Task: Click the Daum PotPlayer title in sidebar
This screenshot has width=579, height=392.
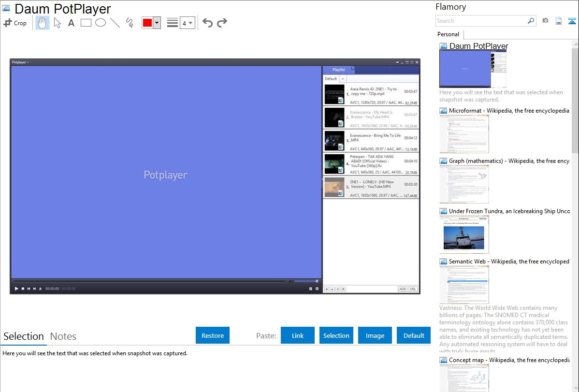Action: tap(478, 46)
